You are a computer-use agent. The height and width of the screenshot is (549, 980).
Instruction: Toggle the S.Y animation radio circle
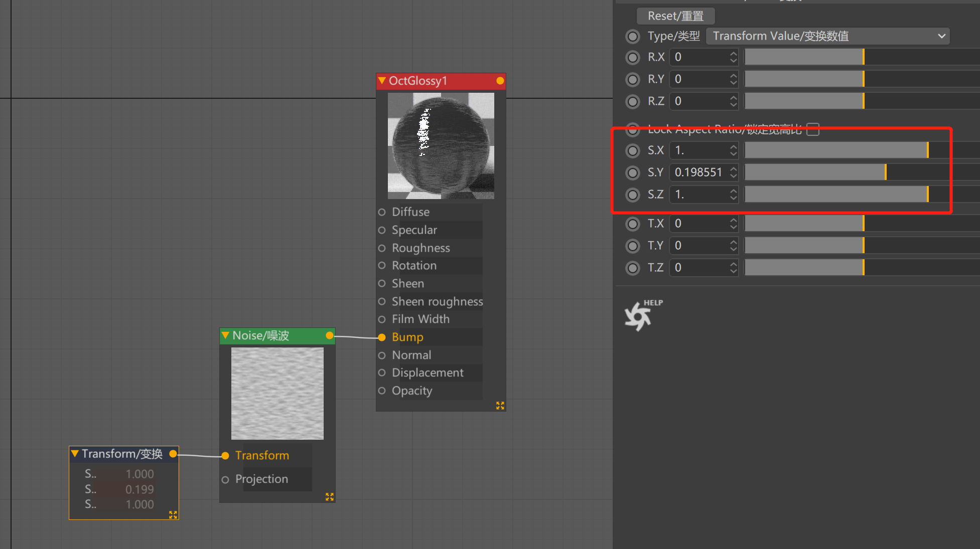tap(633, 172)
